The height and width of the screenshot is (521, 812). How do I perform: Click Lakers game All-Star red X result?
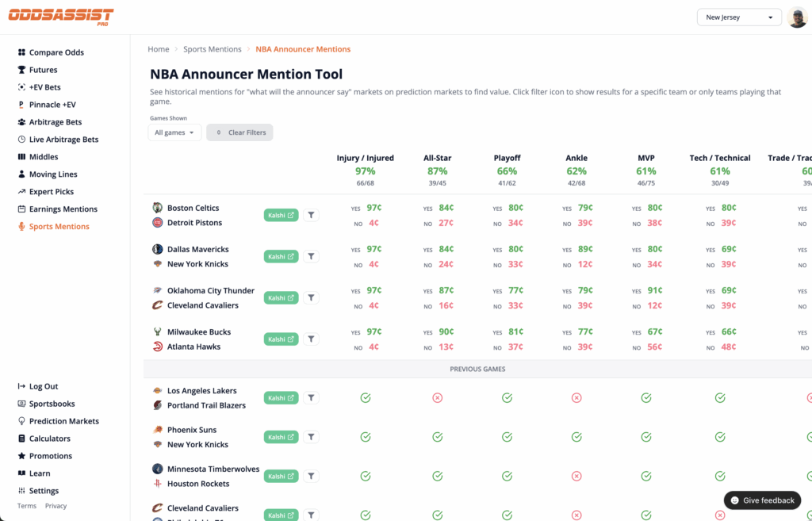click(438, 398)
